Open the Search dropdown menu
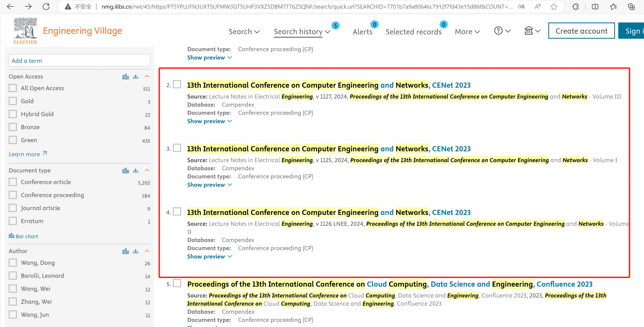Screen dimensions: 644x327 click(x=244, y=31)
